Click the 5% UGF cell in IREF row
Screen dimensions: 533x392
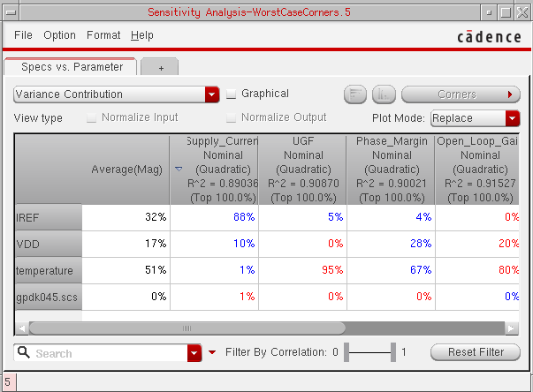303,217
